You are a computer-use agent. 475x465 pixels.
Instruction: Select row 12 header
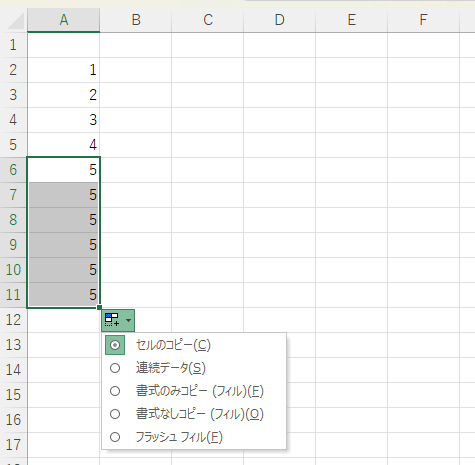[13, 320]
